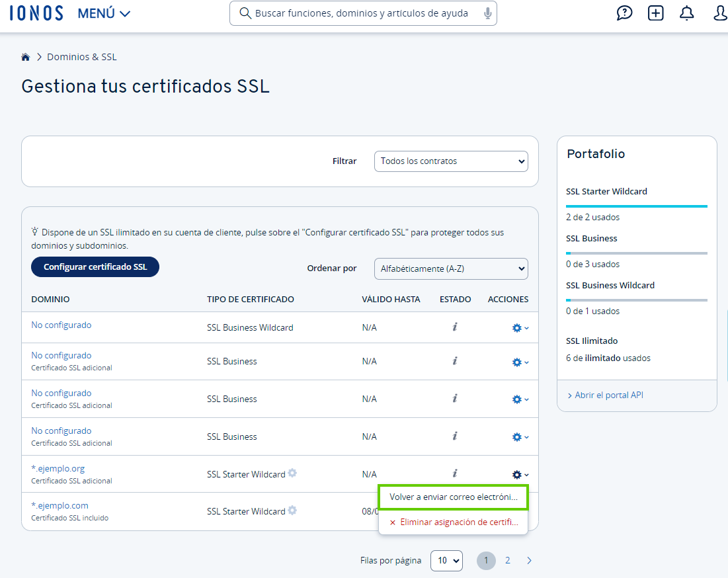The width and height of the screenshot is (728, 578).
Task: Click info status icon in *.ejemplo.org row
Action: point(455,474)
